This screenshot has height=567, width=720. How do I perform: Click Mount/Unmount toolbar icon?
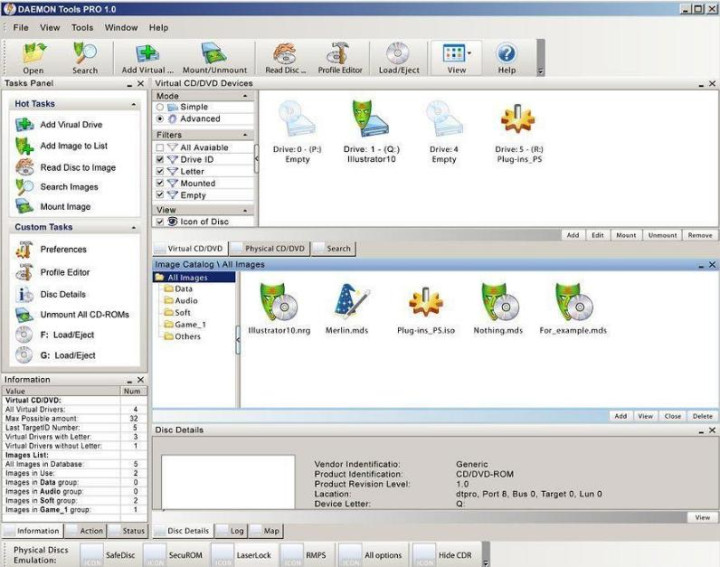214,58
